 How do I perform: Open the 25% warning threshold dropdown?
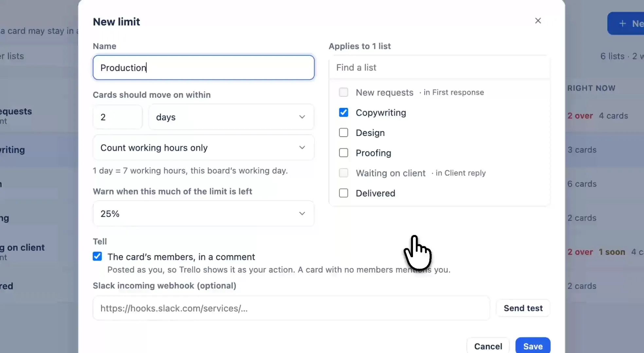click(204, 214)
